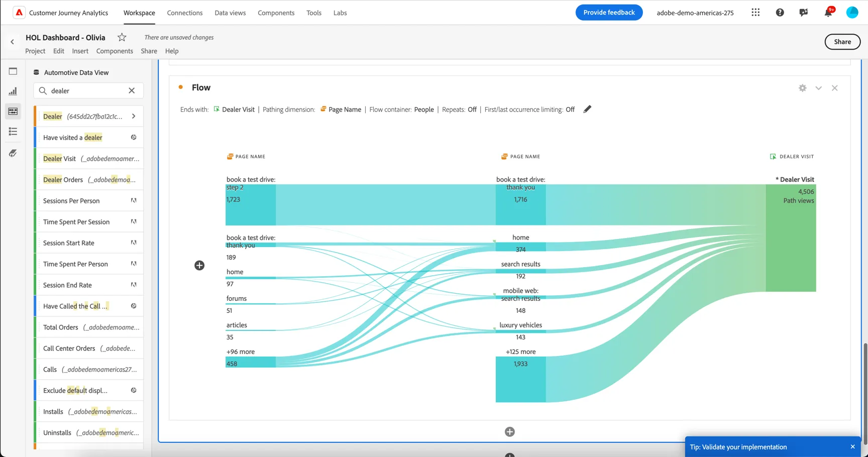Open the Help menu
The image size is (868, 457).
click(x=172, y=51)
